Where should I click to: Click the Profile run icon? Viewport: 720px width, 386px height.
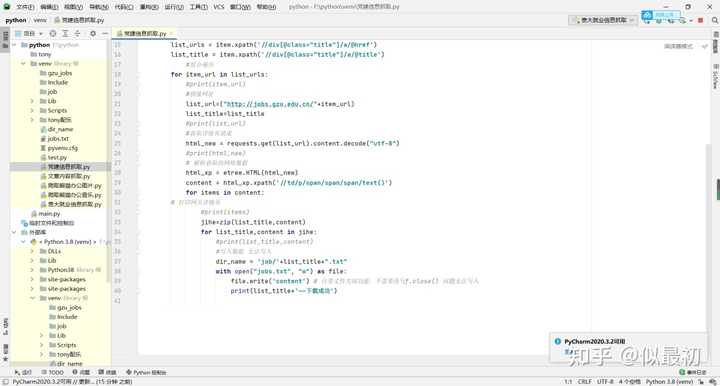[x=683, y=20]
